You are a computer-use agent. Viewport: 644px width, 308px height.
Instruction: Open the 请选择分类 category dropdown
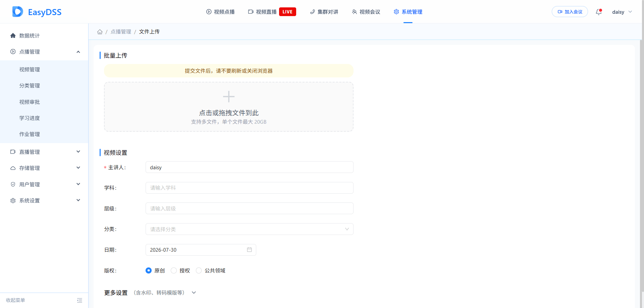[x=249, y=229]
